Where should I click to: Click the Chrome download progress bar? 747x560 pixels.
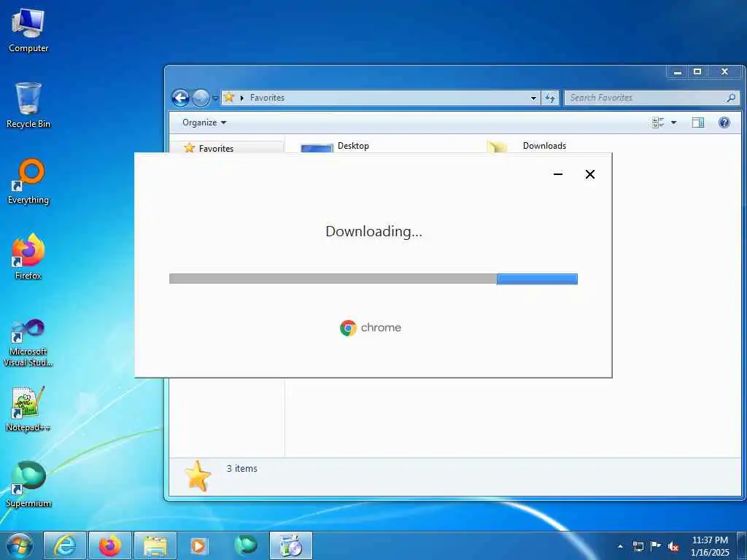pyautogui.click(x=373, y=279)
